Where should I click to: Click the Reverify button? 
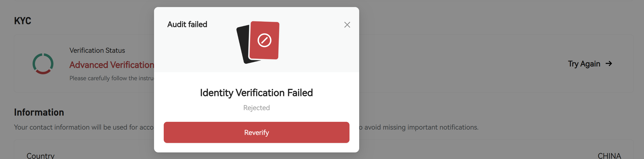(x=256, y=132)
